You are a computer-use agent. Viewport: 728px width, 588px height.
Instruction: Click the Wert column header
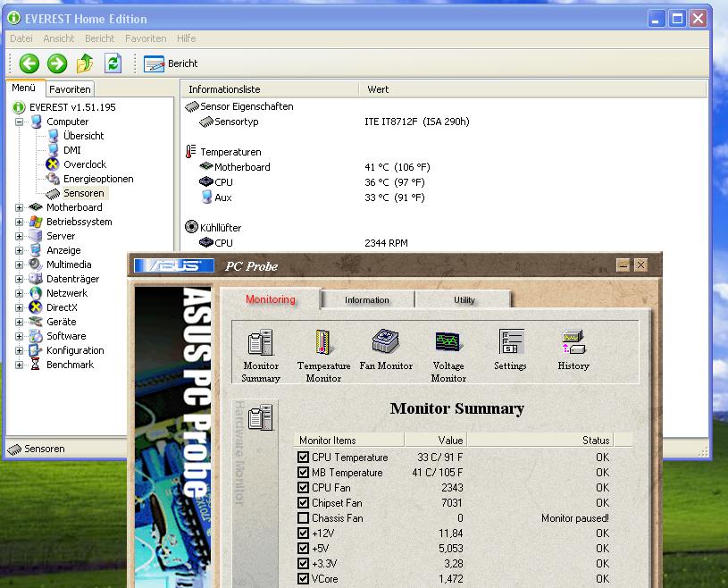pos(532,89)
